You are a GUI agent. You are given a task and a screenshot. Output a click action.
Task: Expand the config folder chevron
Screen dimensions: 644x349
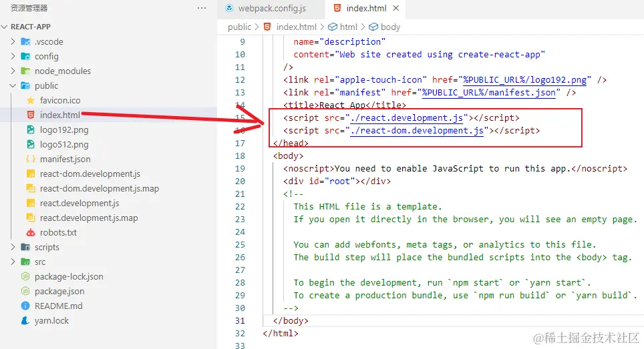click(13, 57)
